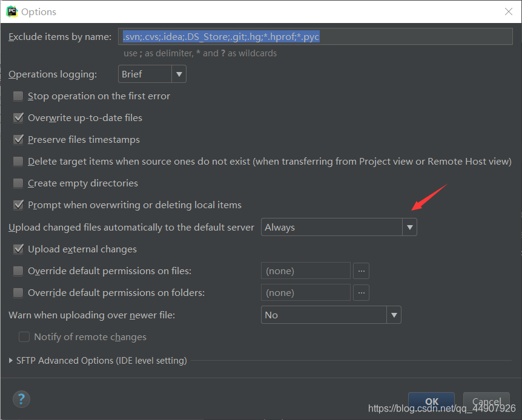Check Create empty directories
Screen dimensions: 522x420
click(18, 183)
